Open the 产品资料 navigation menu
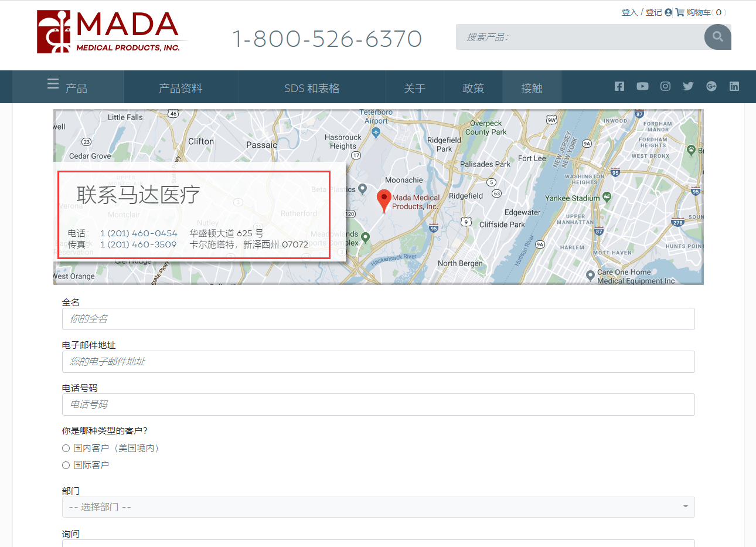Image resolution: width=756 pixels, height=547 pixels. tap(181, 87)
